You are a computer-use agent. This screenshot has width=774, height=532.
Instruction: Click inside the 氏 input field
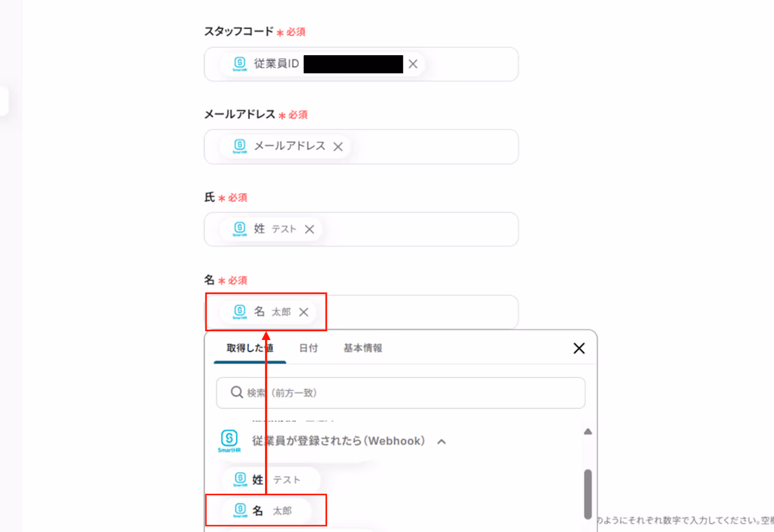(x=361, y=229)
